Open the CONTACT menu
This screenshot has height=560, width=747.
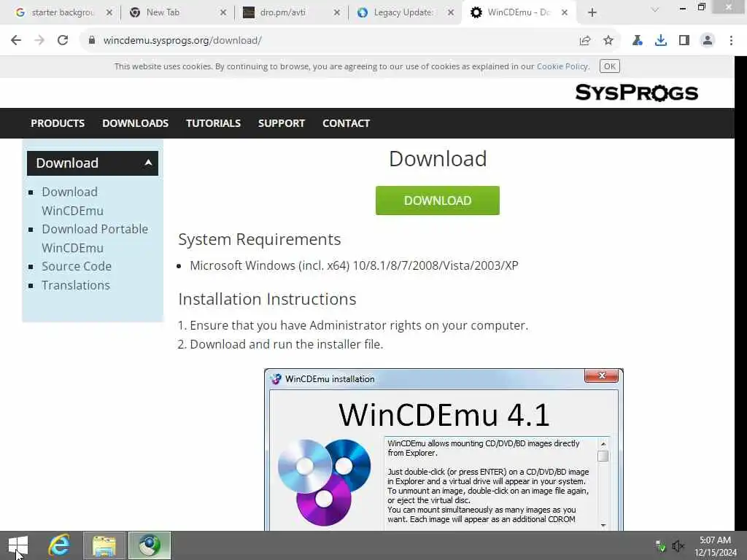(x=346, y=123)
